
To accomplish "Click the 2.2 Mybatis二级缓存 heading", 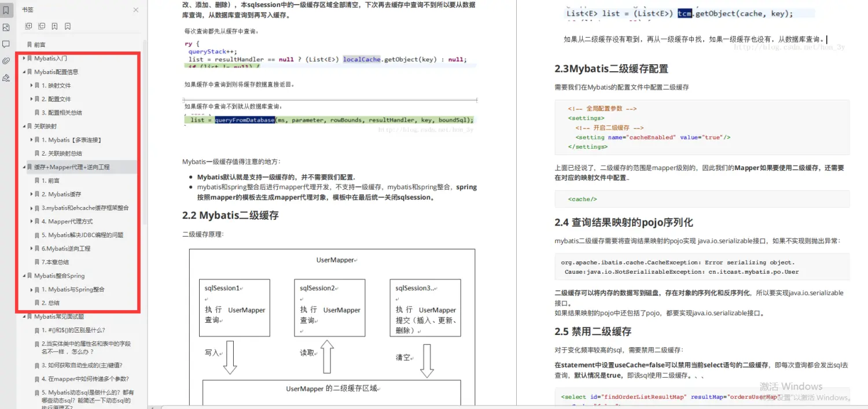I will coord(230,215).
